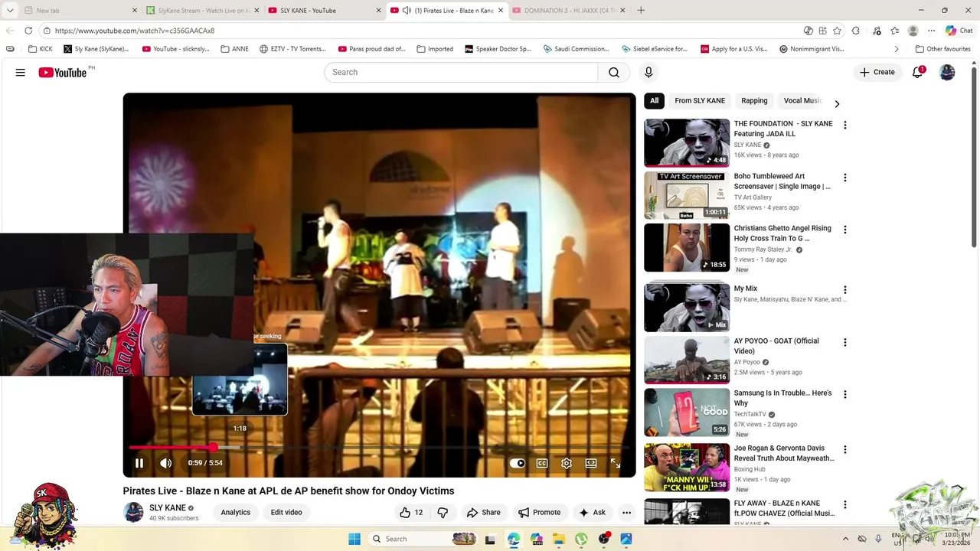Open video player settings gear
980x551 pixels.
point(567,463)
